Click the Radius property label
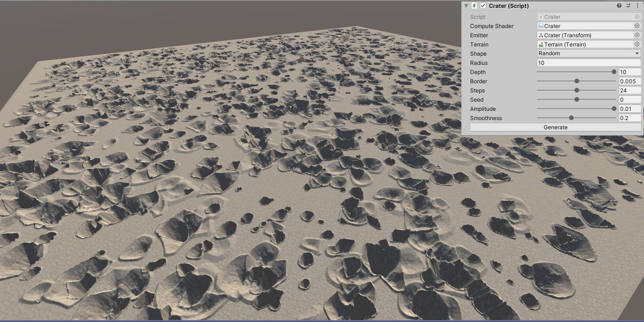 479,63
